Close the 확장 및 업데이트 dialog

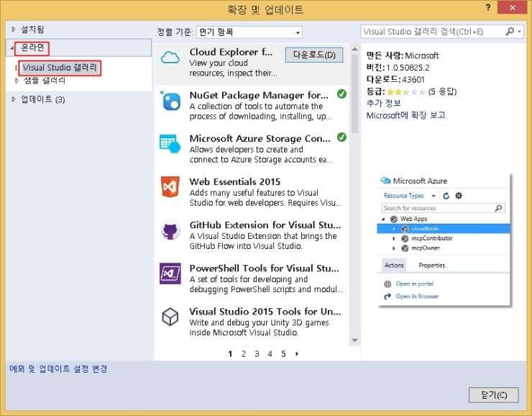(513, 7)
